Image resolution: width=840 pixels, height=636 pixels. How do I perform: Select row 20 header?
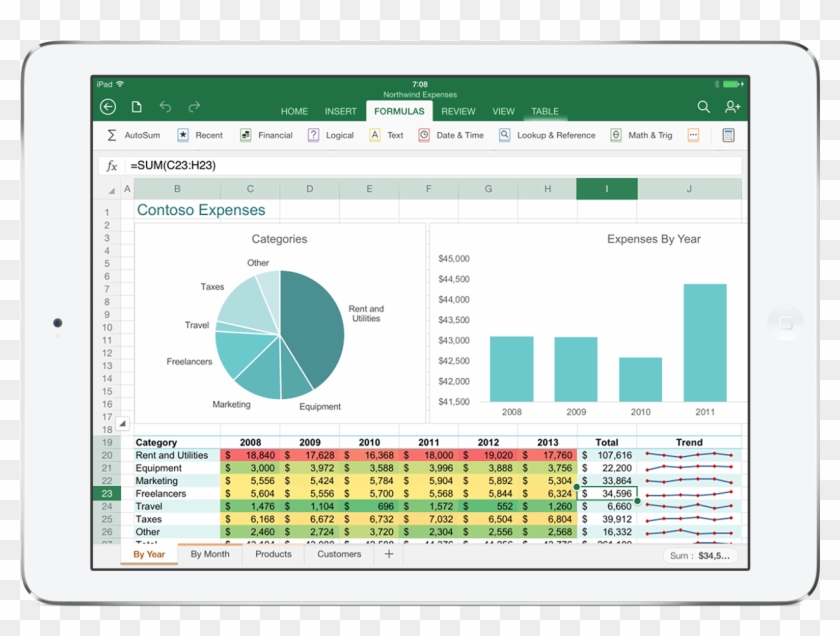pos(107,455)
